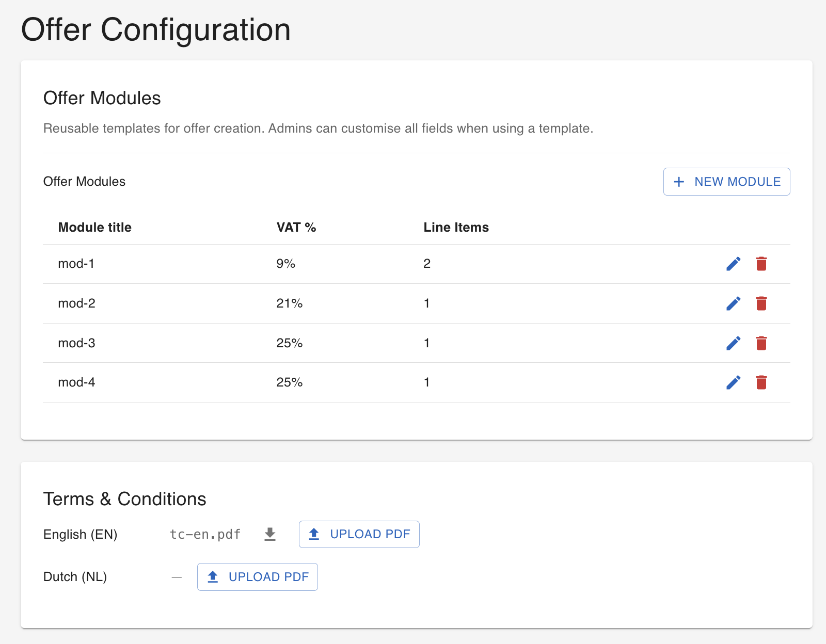Delete the mod-4 module
The width and height of the screenshot is (826, 644).
click(x=761, y=382)
